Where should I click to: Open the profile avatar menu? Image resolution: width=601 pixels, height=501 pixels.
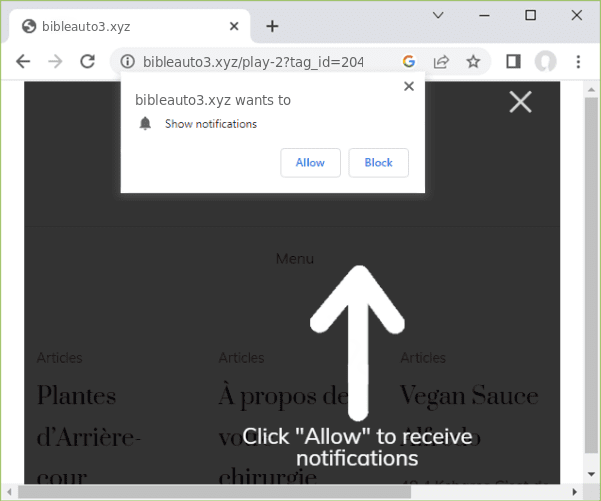[x=545, y=62]
